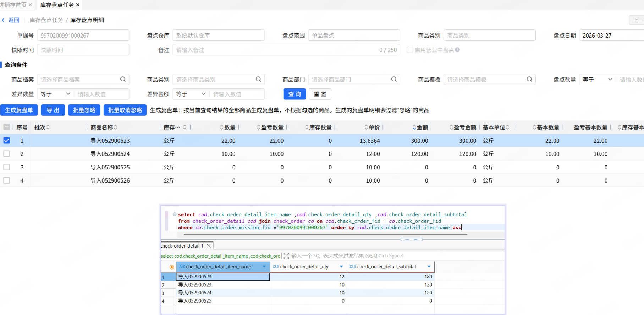
Task: Click search icon in 商品模板 field
Action: 529,79
